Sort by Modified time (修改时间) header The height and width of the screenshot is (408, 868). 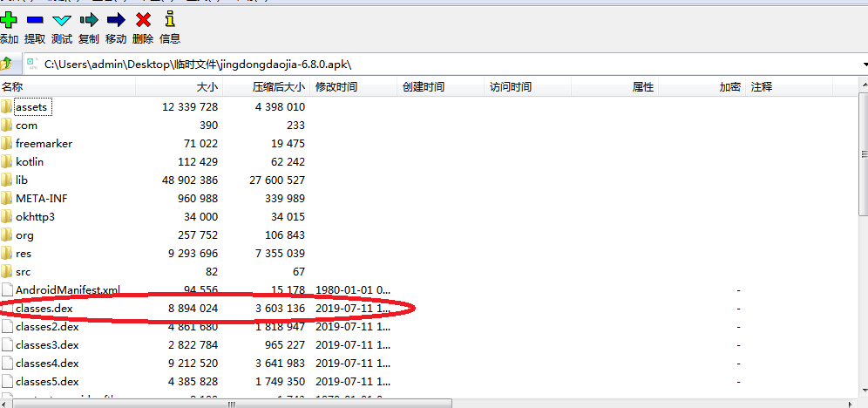354,87
